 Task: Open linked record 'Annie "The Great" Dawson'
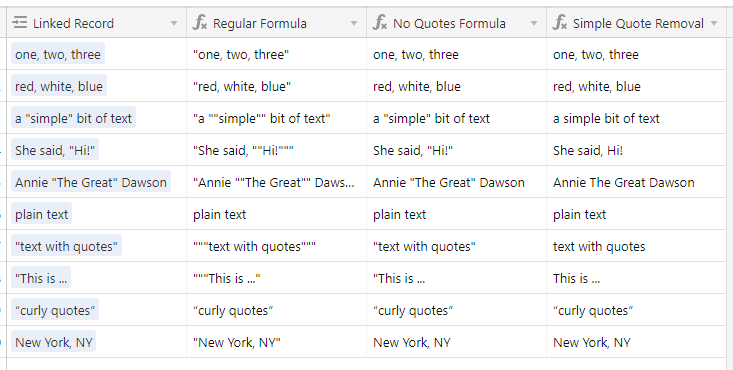[91, 182]
